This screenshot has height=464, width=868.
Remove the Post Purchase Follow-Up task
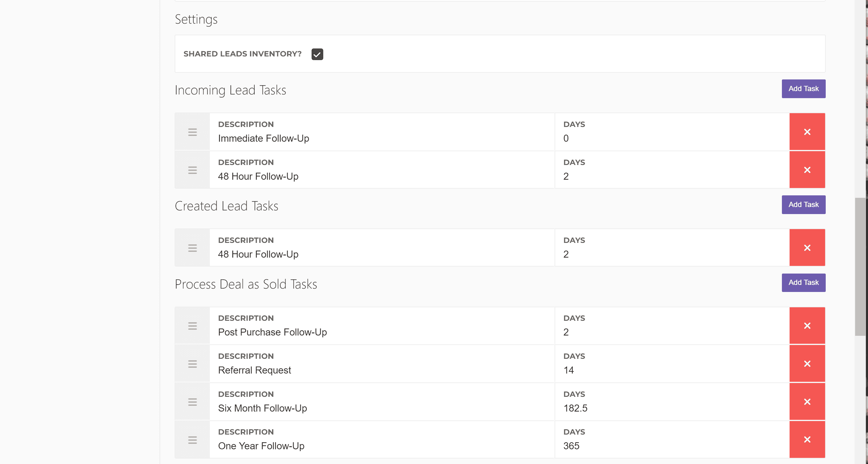(x=807, y=326)
